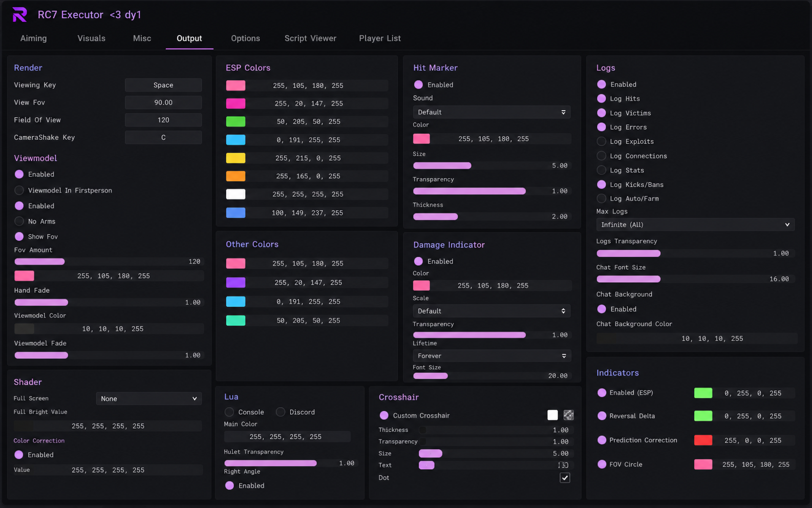The width and height of the screenshot is (812, 508).
Task: Disable Log Kicks/Bans toggle
Action: click(x=602, y=184)
